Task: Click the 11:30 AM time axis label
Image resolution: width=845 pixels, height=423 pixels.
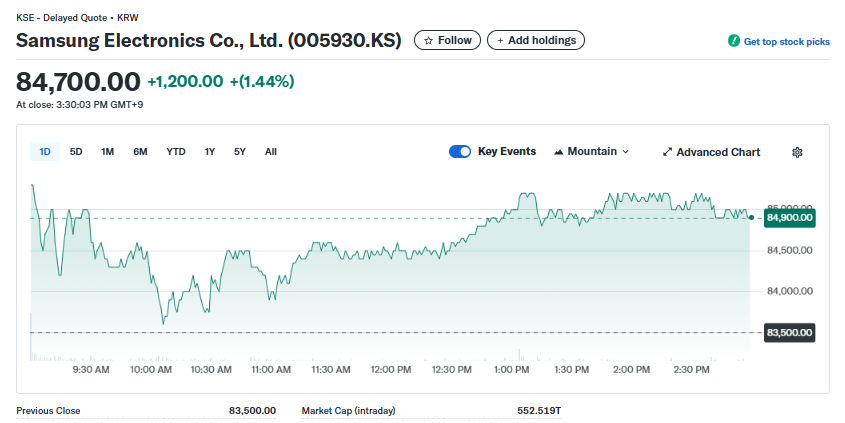Action: tap(331, 370)
